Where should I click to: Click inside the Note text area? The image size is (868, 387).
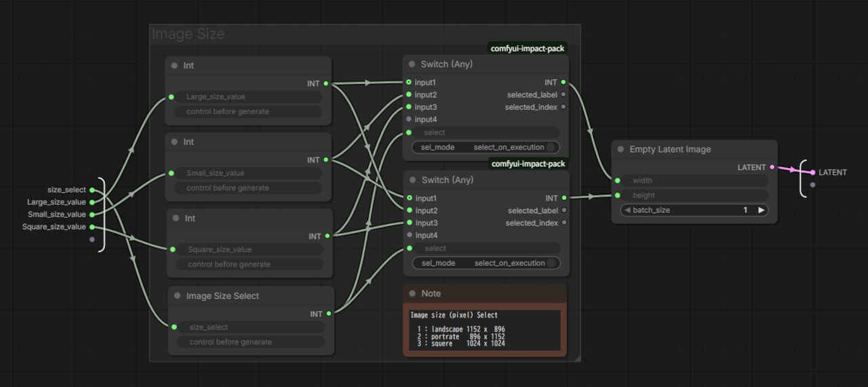[x=484, y=330]
